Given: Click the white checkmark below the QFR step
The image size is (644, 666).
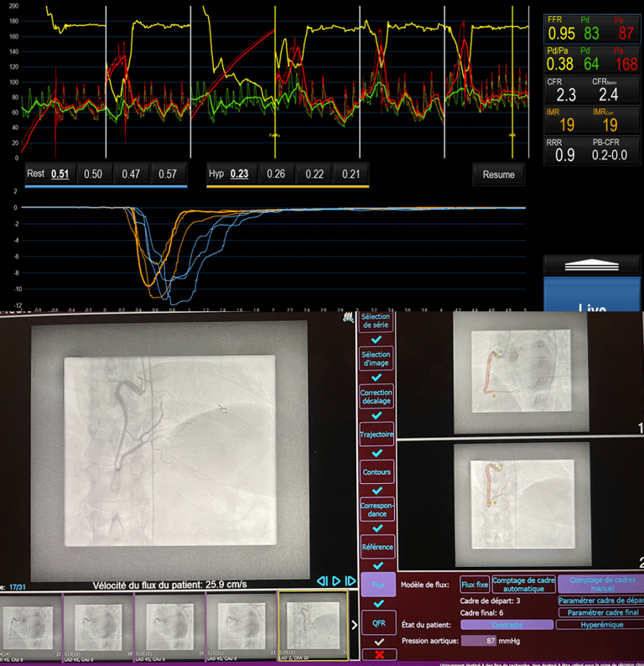Looking at the screenshot, I should coord(379,642).
